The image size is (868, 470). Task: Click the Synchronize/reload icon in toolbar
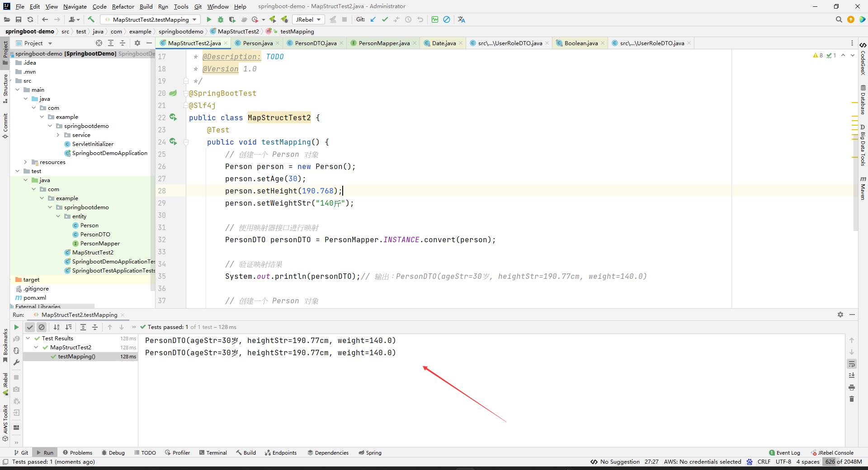click(x=30, y=19)
